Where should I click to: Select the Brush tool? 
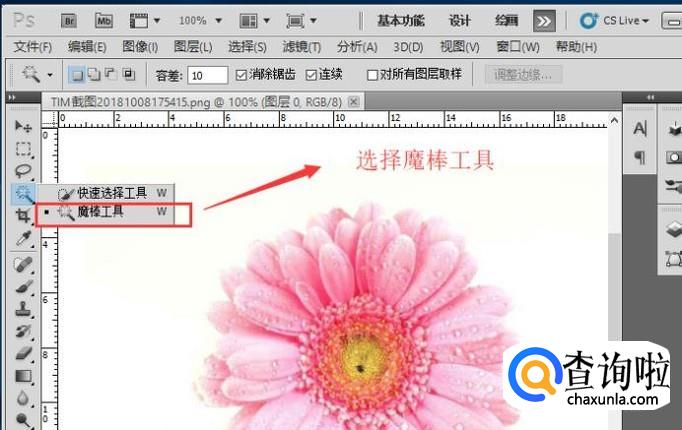(23, 287)
